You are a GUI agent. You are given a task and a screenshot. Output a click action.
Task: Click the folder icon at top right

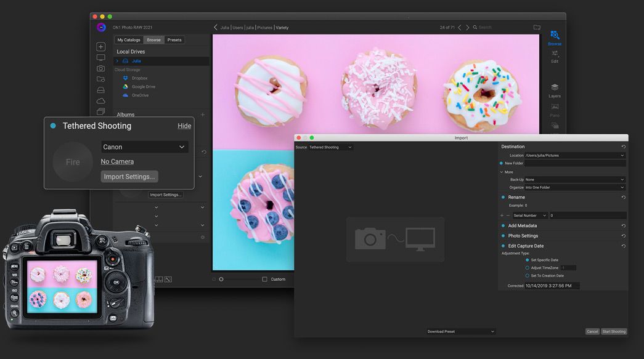point(537,27)
